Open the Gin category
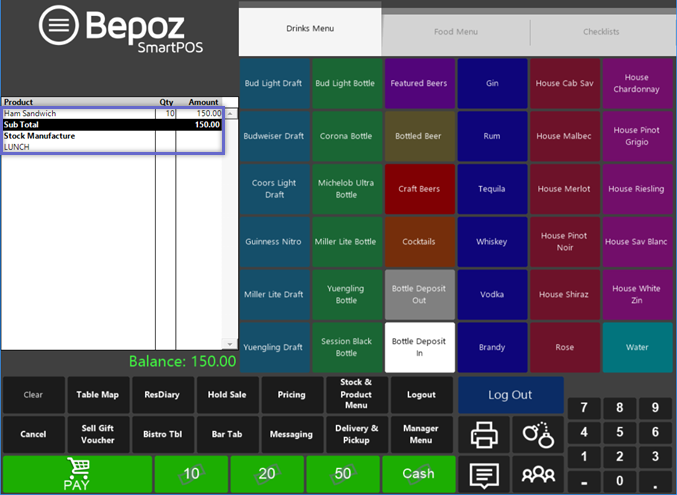Image resolution: width=677 pixels, height=495 pixels. (x=492, y=83)
